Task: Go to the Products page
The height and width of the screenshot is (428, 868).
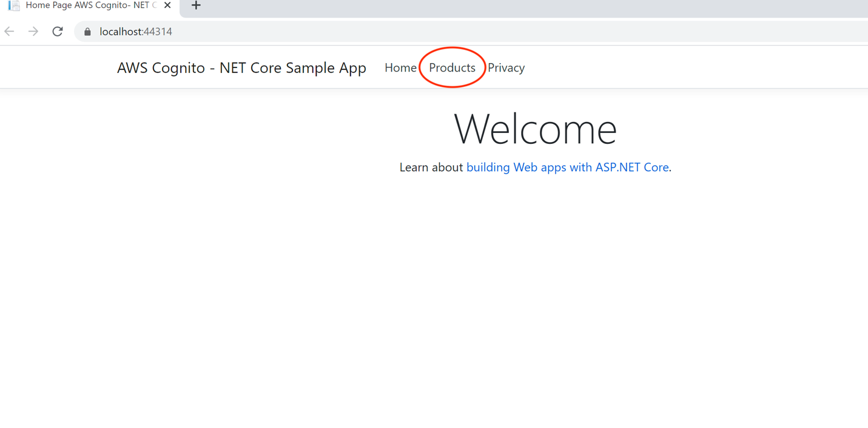Action: (452, 67)
